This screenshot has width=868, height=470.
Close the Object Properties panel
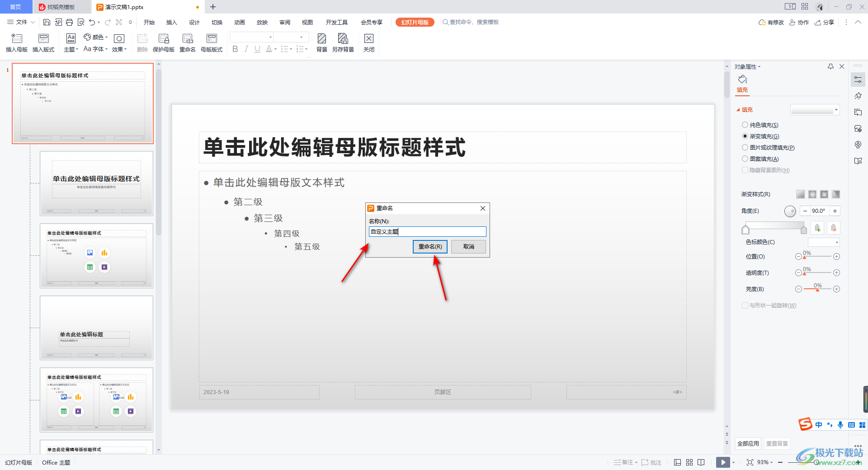click(x=842, y=66)
